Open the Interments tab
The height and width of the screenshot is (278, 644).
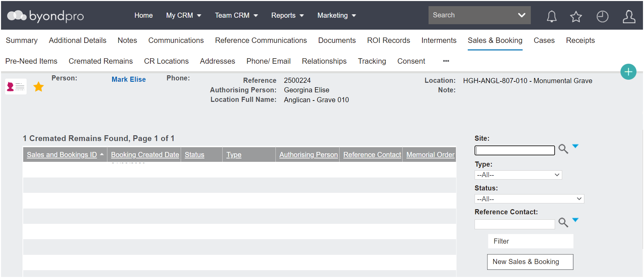439,40
